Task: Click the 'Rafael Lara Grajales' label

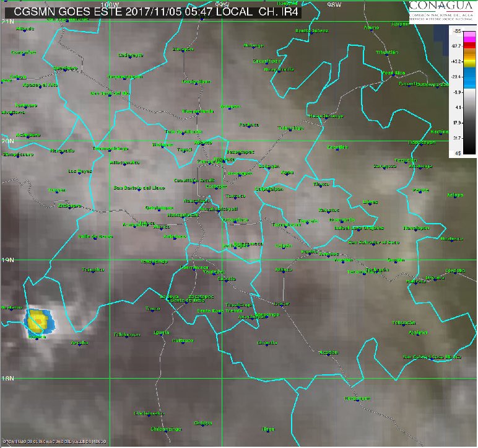Action: pyautogui.click(x=358, y=228)
